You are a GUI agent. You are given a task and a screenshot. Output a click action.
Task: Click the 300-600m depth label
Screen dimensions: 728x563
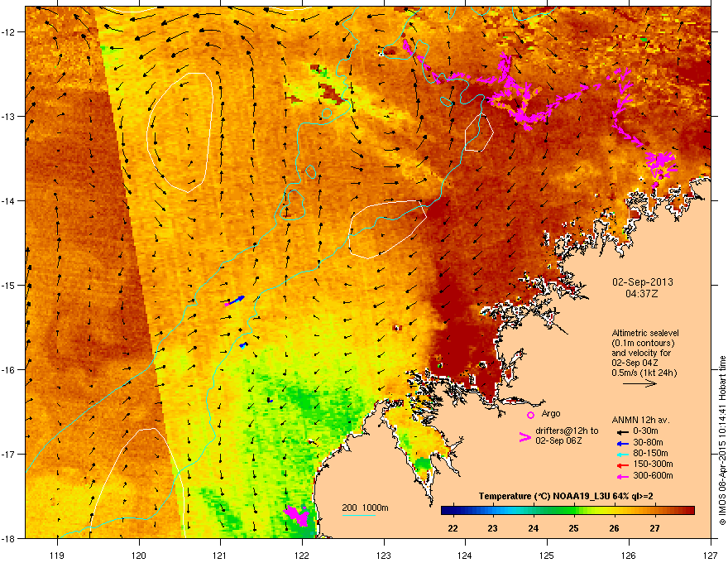tap(653, 476)
